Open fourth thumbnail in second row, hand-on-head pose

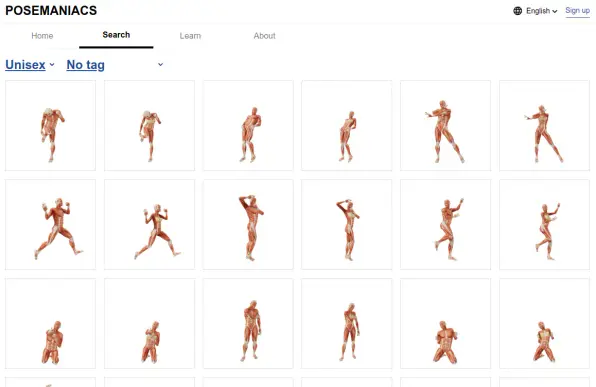coord(347,224)
